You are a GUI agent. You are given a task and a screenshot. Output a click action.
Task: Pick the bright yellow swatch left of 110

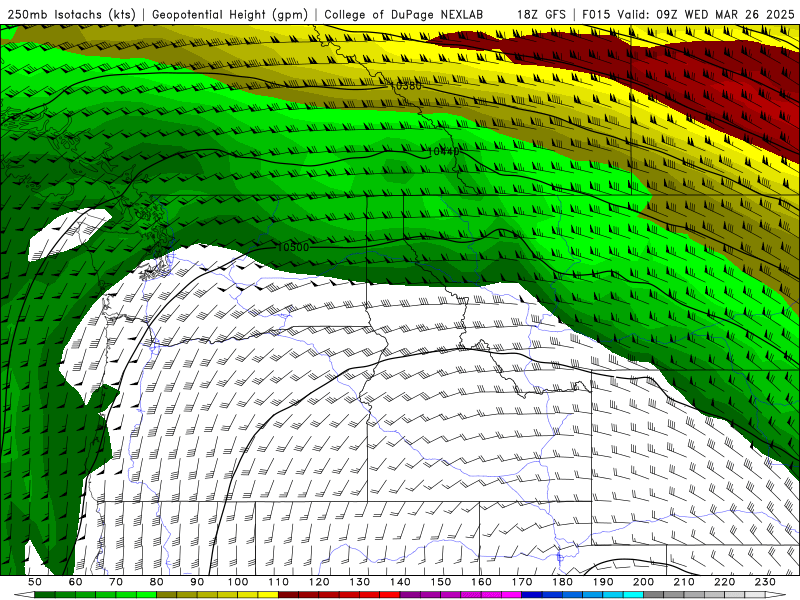click(268, 595)
